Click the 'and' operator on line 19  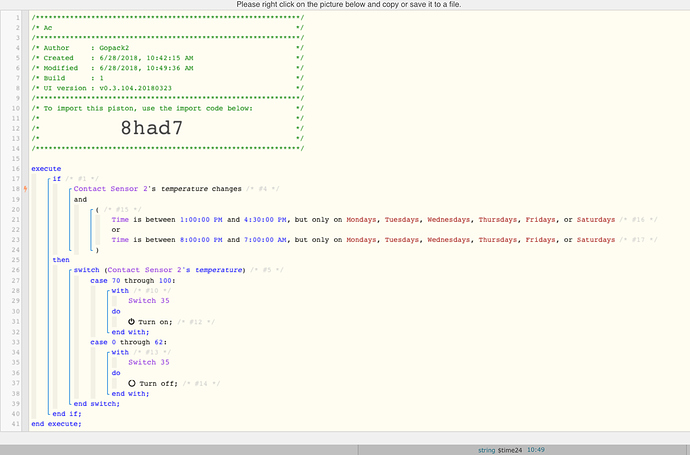click(80, 199)
